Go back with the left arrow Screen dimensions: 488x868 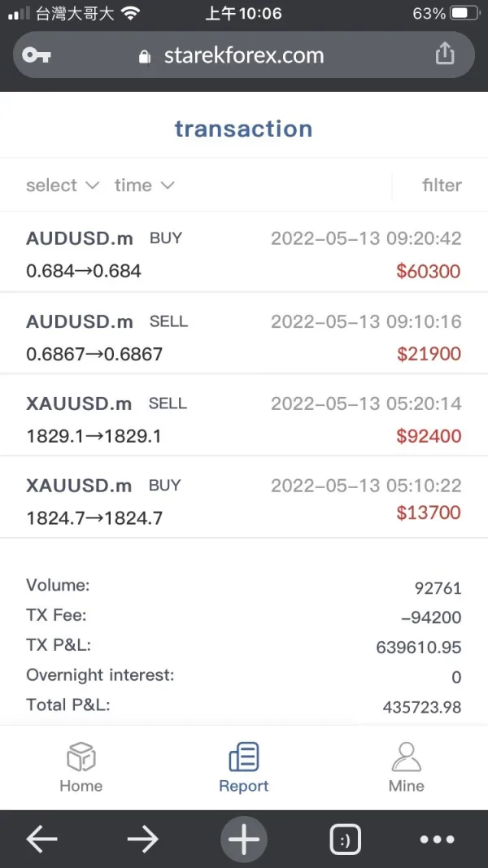tap(42, 840)
